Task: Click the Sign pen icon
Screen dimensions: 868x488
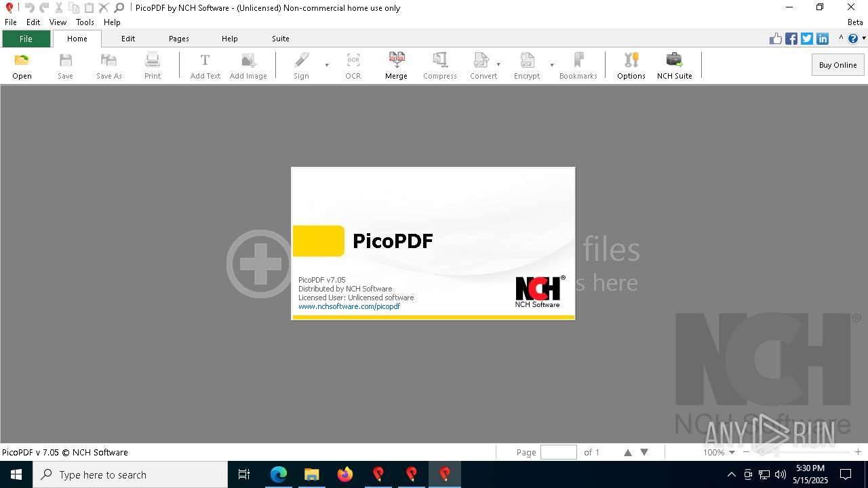Action: [x=301, y=60]
